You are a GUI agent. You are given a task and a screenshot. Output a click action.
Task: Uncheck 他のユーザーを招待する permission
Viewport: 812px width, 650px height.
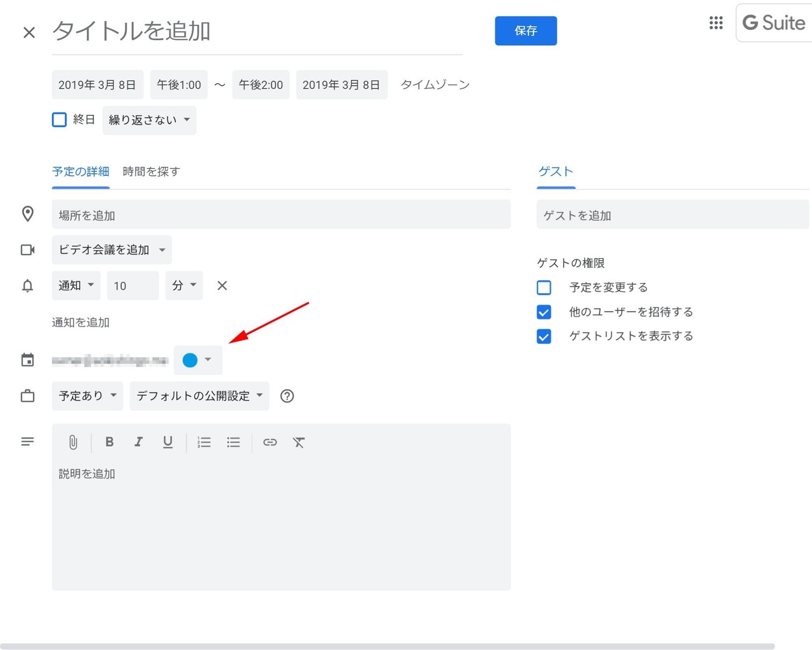click(544, 312)
